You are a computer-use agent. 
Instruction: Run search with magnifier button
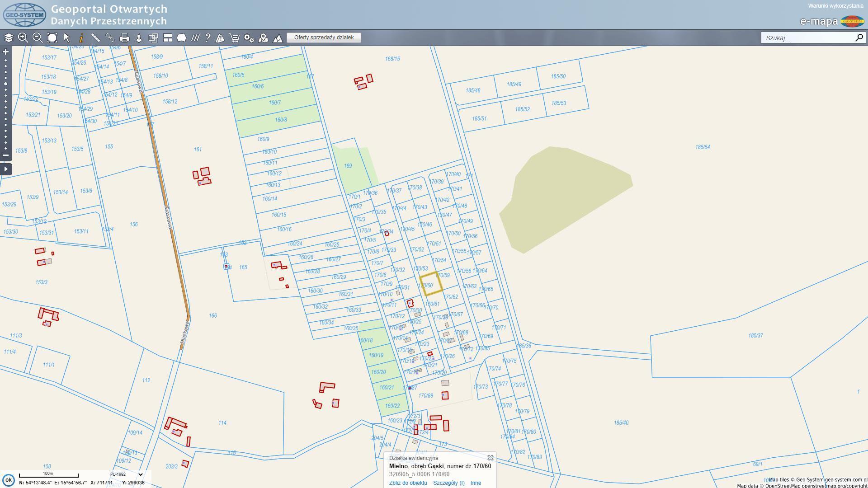859,38
